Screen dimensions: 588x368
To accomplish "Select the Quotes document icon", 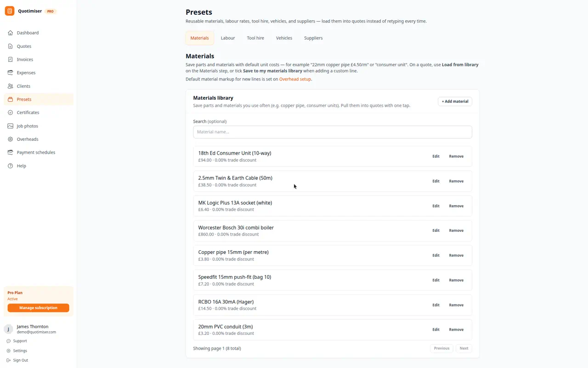I will point(11,46).
